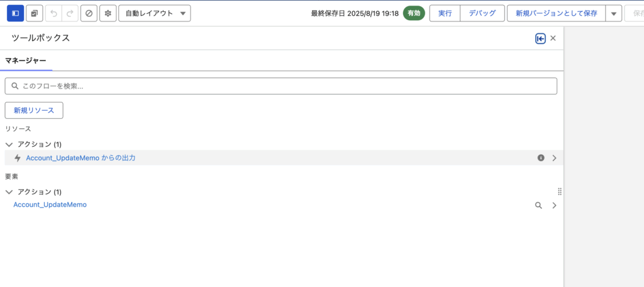
Task: Click the デバッグ button
Action: [x=482, y=13]
